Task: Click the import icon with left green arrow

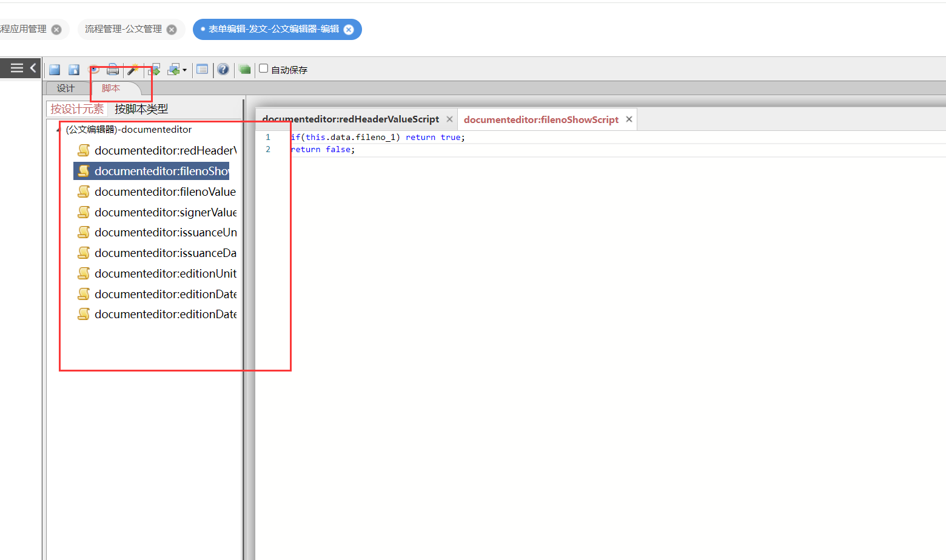Action: point(173,70)
